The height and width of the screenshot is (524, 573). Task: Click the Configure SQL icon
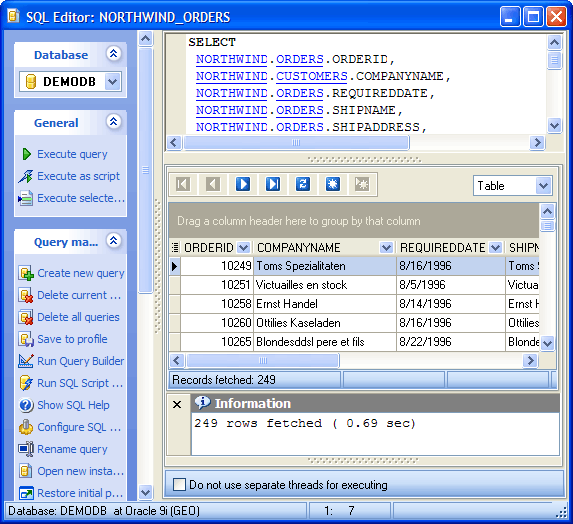tap(26, 427)
